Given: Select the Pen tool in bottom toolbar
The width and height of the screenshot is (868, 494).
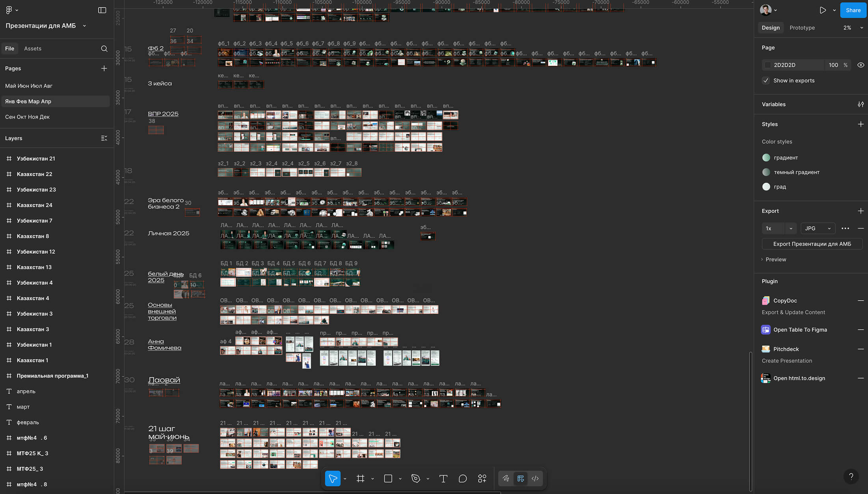Looking at the screenshot, I should tap(415, 478).
